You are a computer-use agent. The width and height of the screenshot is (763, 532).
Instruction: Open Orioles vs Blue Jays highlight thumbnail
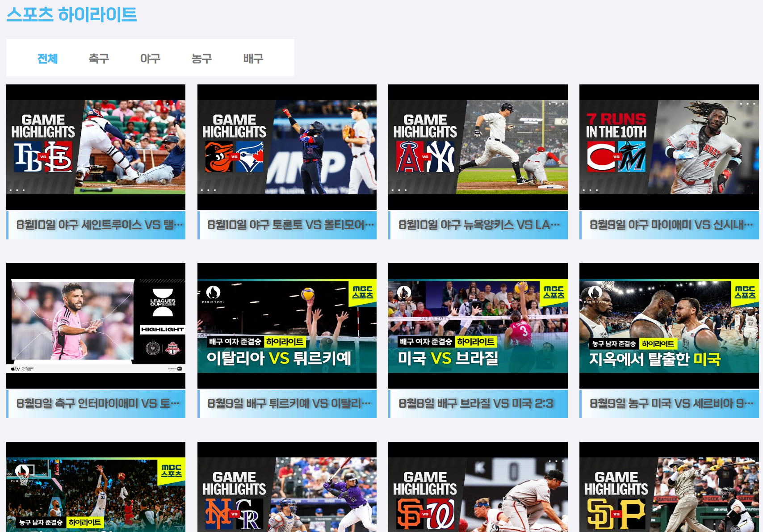click(287, 147)
